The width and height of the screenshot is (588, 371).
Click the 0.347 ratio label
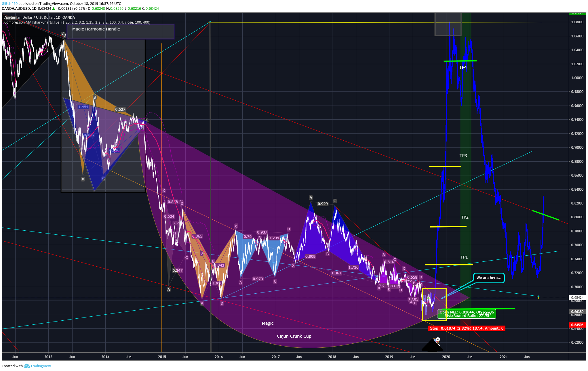pos(177,270)
